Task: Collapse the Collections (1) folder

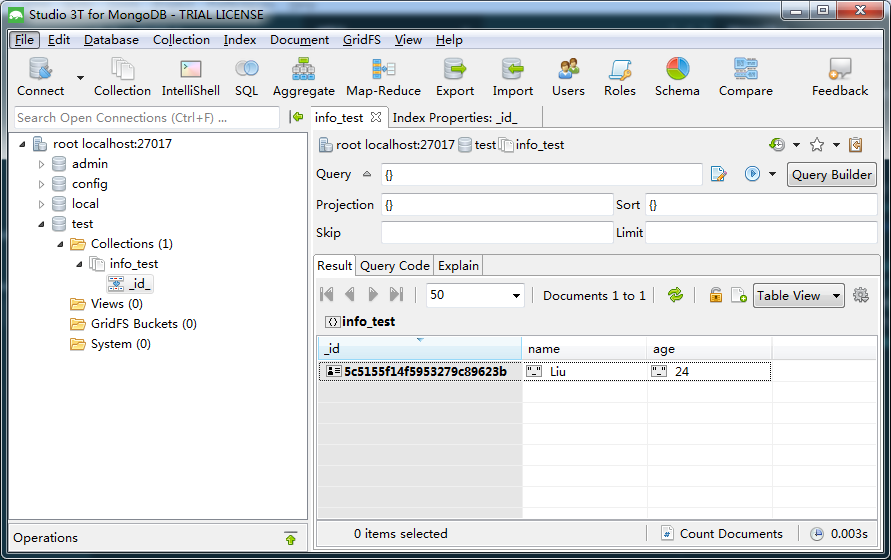Action: [60, 244]
